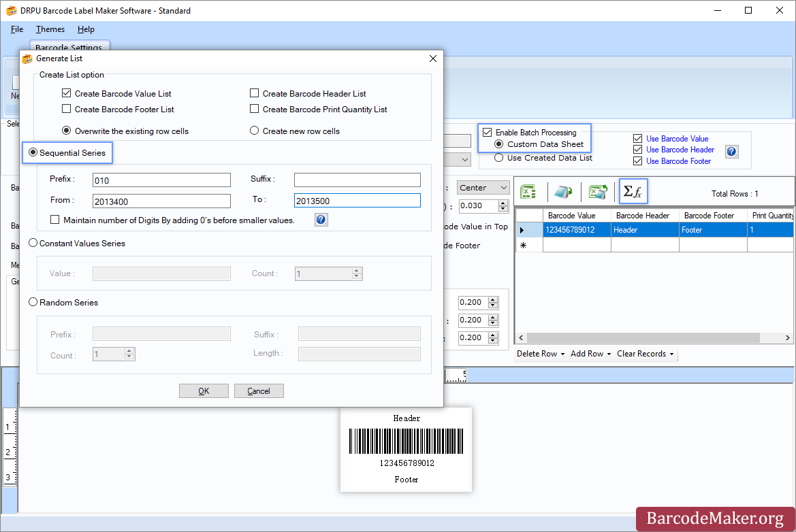Click left arrow of grid horizontal scrollbar
Image resolution: width=796 pixels, height=532 pixels.
(x=521, y=337)
